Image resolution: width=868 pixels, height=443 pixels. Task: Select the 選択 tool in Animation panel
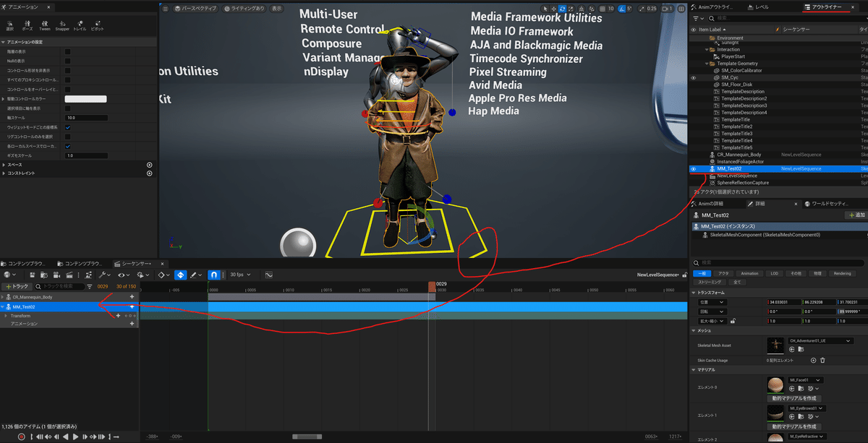coord(9,25)
